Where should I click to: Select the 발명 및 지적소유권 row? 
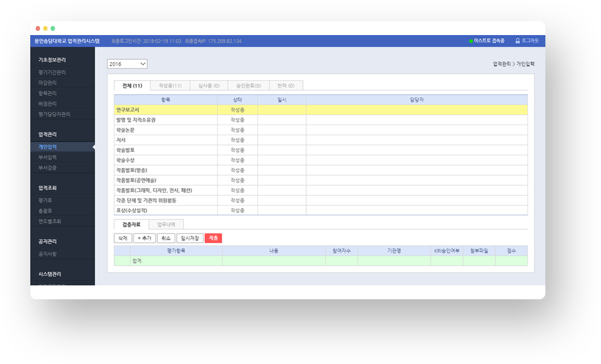[x=321, y=120]
